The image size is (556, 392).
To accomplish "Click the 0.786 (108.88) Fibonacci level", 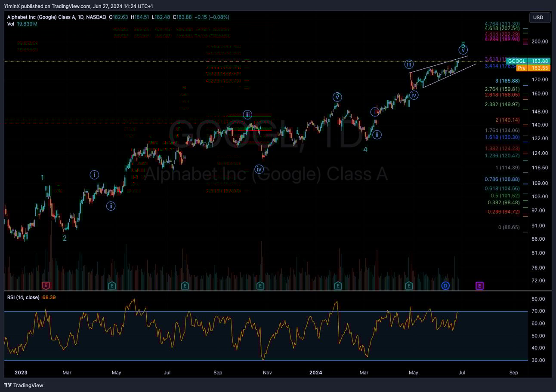I will click(x=502, y=179).
